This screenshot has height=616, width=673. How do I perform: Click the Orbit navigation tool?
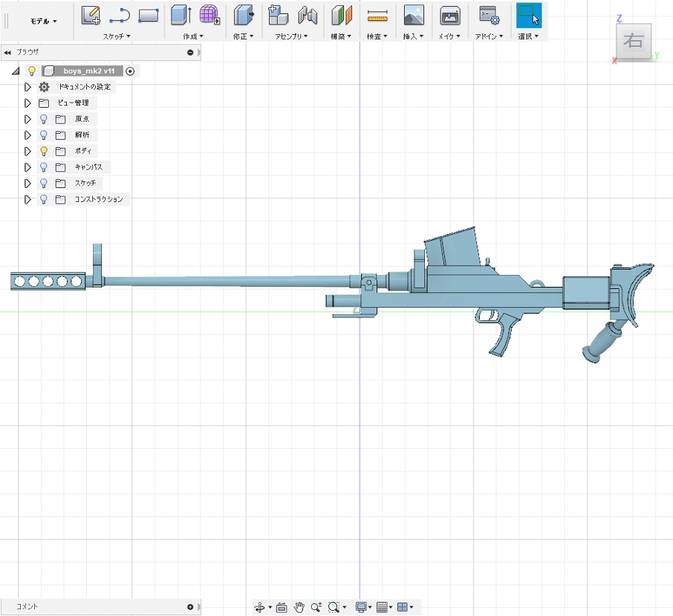[x=259, y=607]
